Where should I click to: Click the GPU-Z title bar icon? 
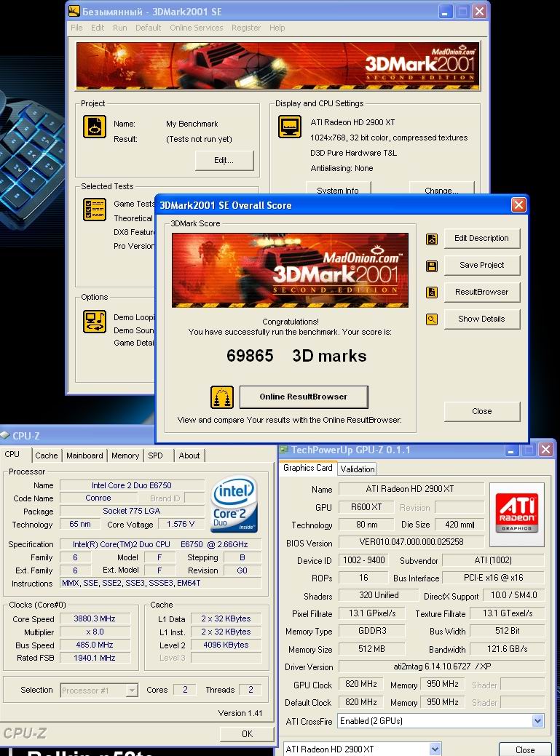click(283, 450)
